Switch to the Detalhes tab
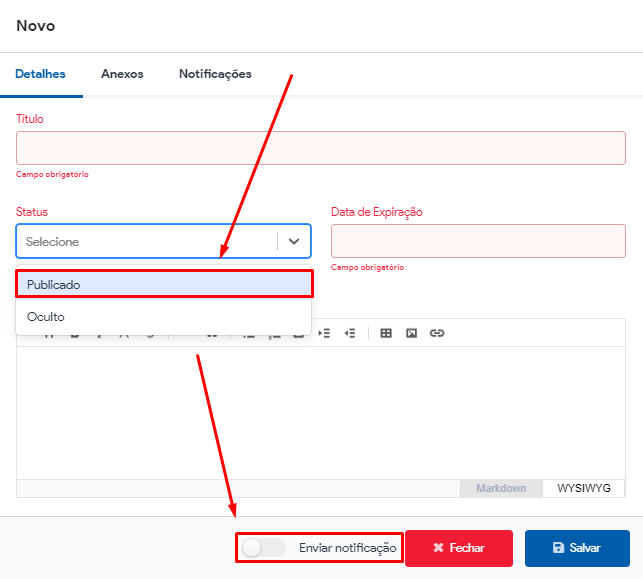 click(40, 74)
